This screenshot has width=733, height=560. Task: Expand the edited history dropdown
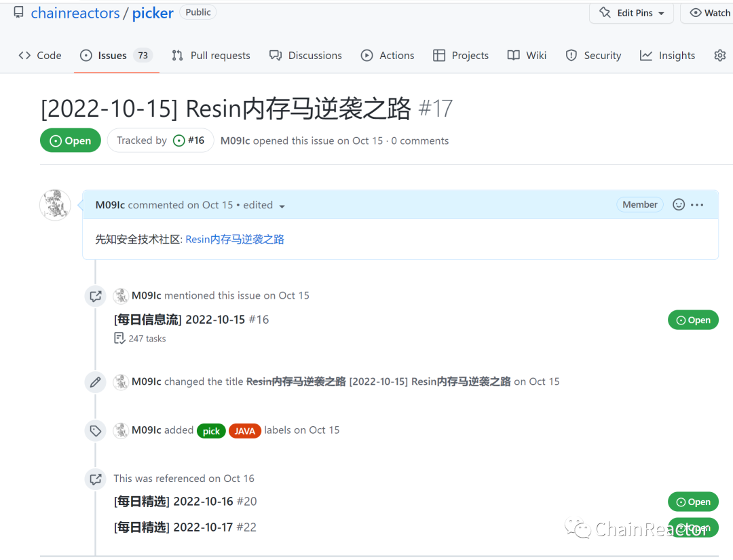pyautogui.click(x=264, y=205)
